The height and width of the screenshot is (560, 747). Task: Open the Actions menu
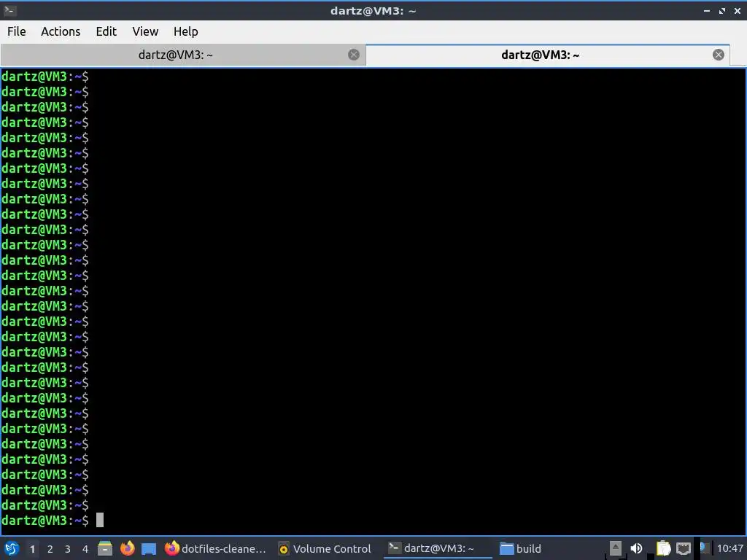tap(61, 31)
